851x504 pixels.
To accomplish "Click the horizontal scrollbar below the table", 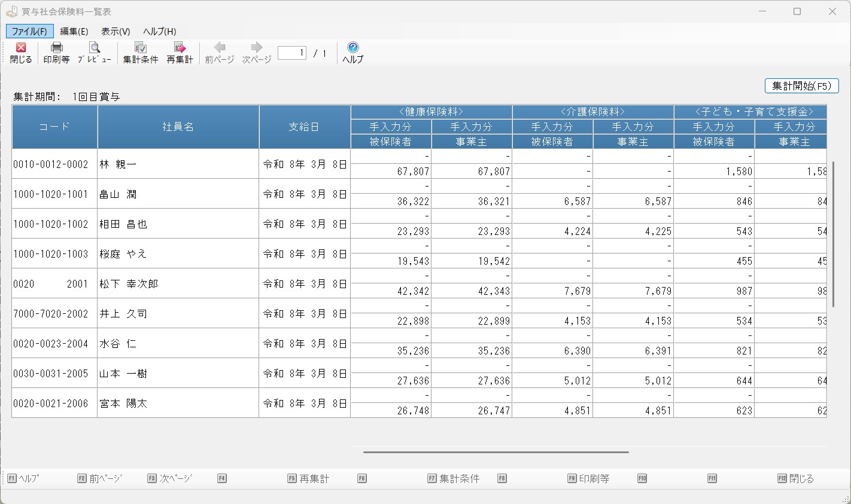I will tap(496, 452).
